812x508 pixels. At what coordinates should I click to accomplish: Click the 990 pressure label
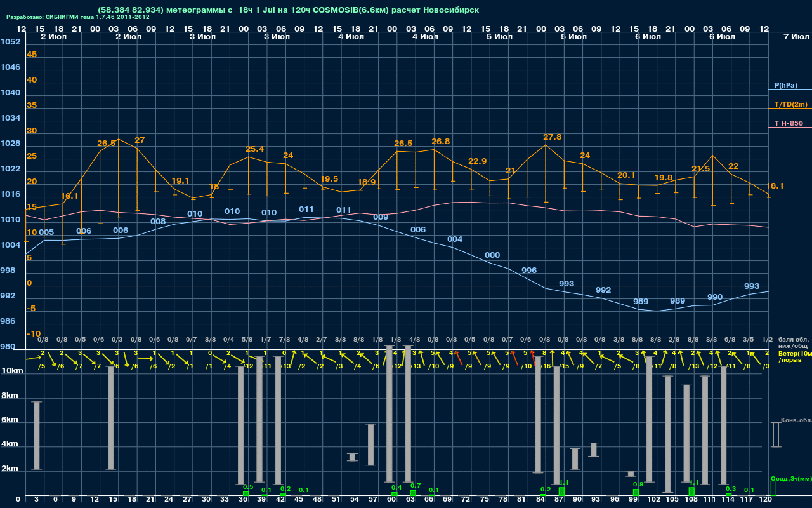click(x=715, y=297)
